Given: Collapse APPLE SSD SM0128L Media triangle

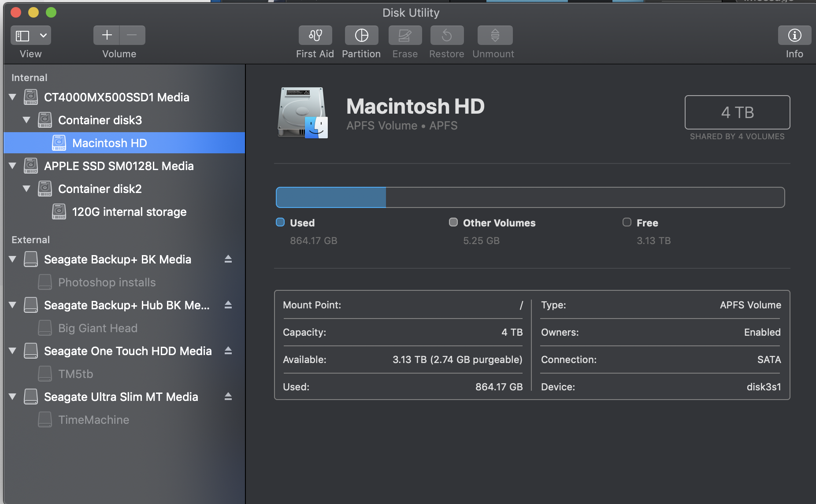Looking at the screenshot, I should (13, 166).
